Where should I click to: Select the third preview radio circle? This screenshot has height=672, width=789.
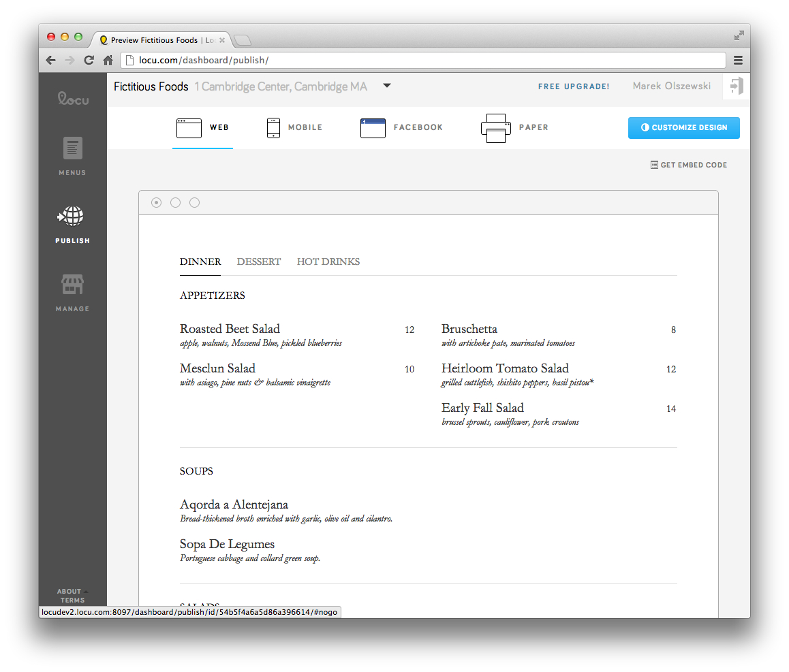click(195, 203)
